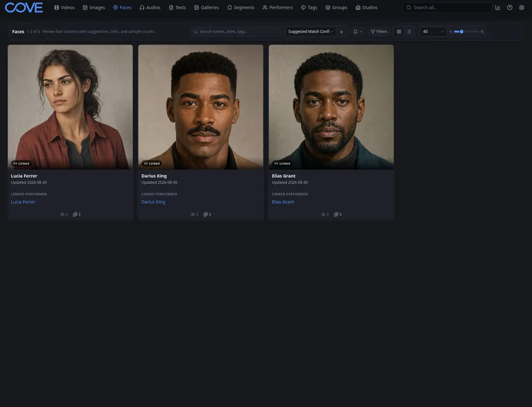532x407 pixels.
Task: Click the zoom in magnifier icon
Action: (x=482, y=31)
